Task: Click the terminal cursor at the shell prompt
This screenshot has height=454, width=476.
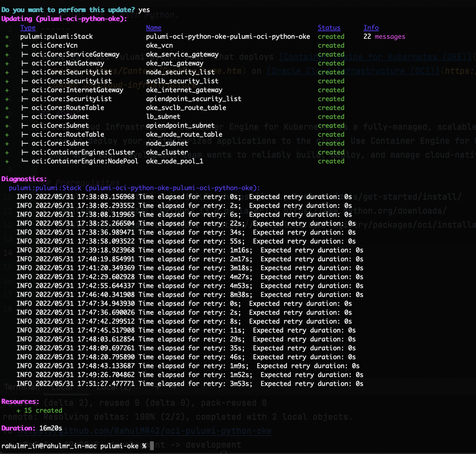Action: click(152, 446)
